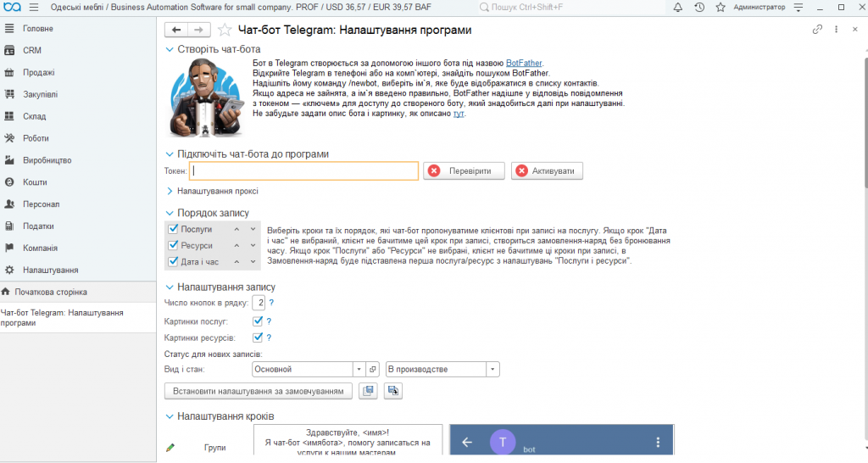Move Дата і час step up

click(x=236, y=262)
